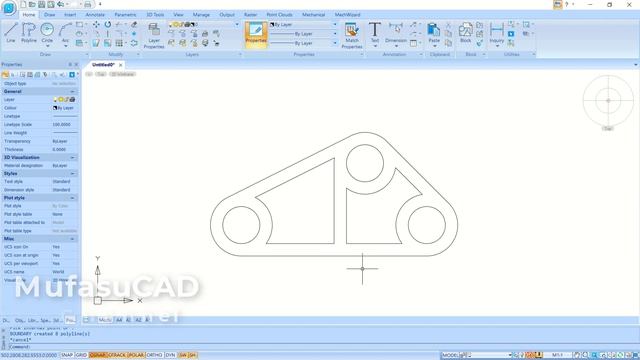The image size is (640, 360).
Task: Open the Home ribbon tab
Action: (29, 15)
